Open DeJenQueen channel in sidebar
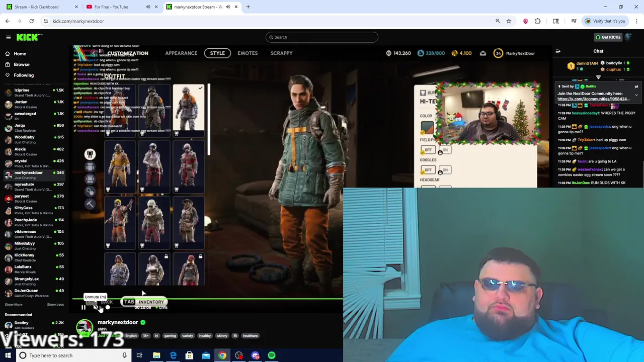The width and height of the screenshot is (644, 362). click(34, 293)
